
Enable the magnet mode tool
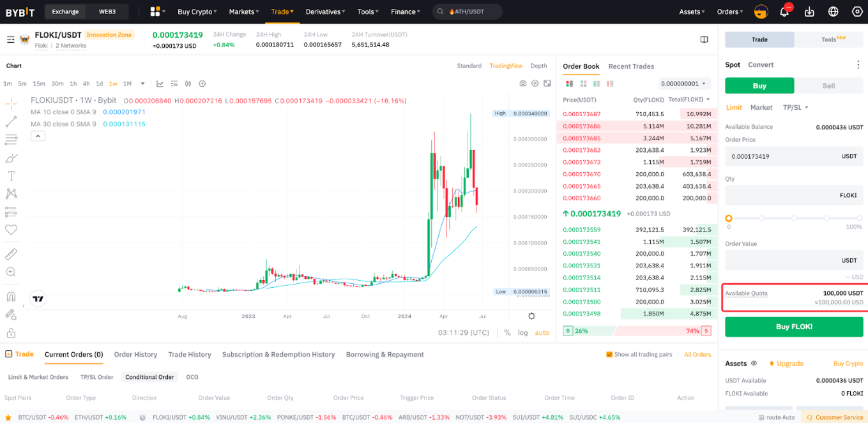coord(10,296)
